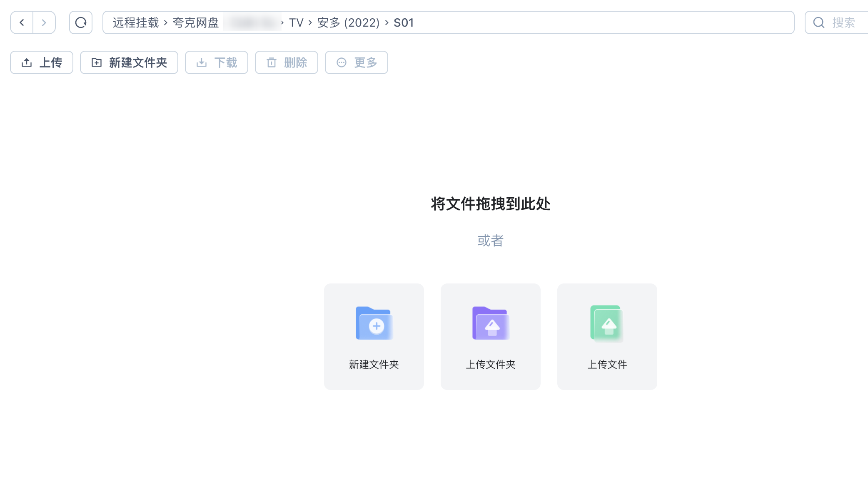
Task: Click the search magnifier icon
Action: [819, 22]
